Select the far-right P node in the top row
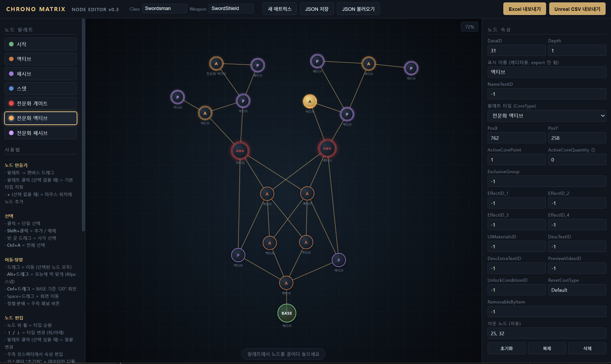 [x=411, y=68]
